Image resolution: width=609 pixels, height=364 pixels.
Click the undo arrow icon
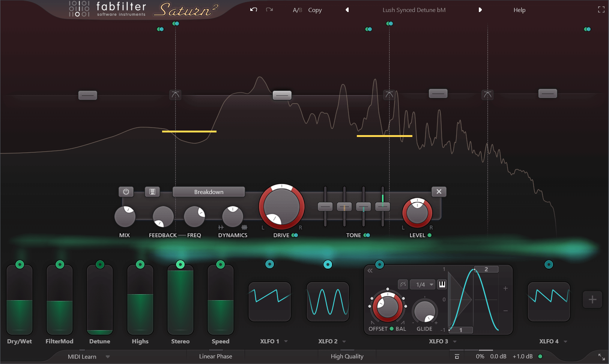(254, 10)
